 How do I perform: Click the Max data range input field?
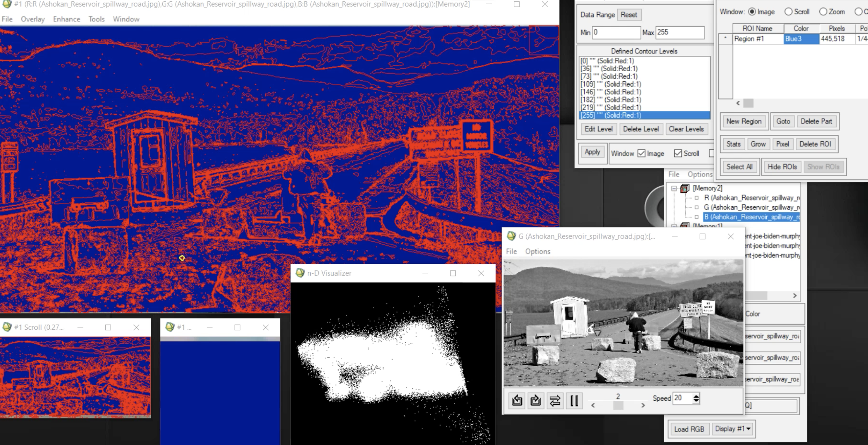pyautogui.click(x=680, y=32)
